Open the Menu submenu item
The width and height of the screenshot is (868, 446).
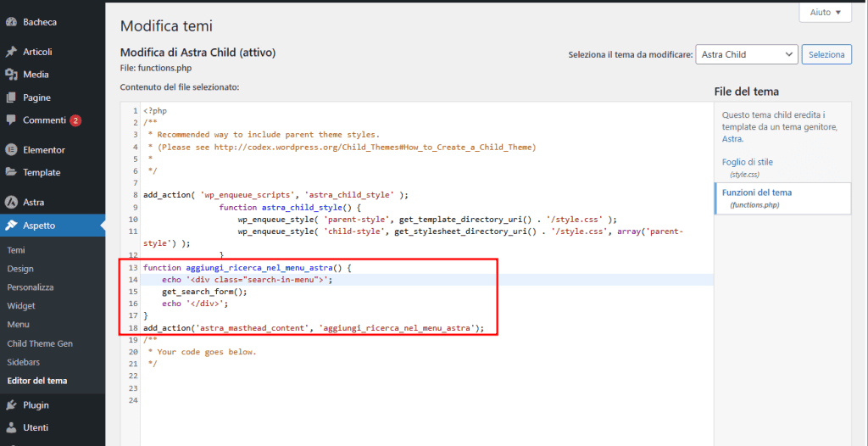(19, 325)
